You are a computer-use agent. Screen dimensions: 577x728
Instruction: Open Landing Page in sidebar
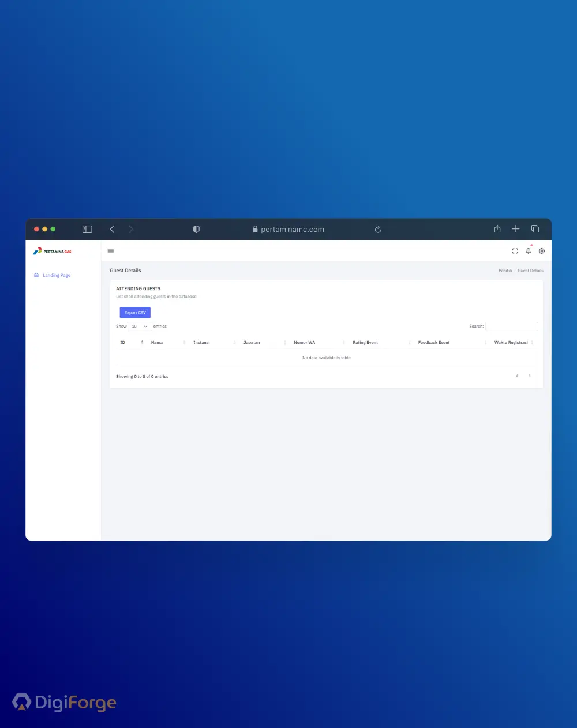pyautogui.click(x=57, y=275)
